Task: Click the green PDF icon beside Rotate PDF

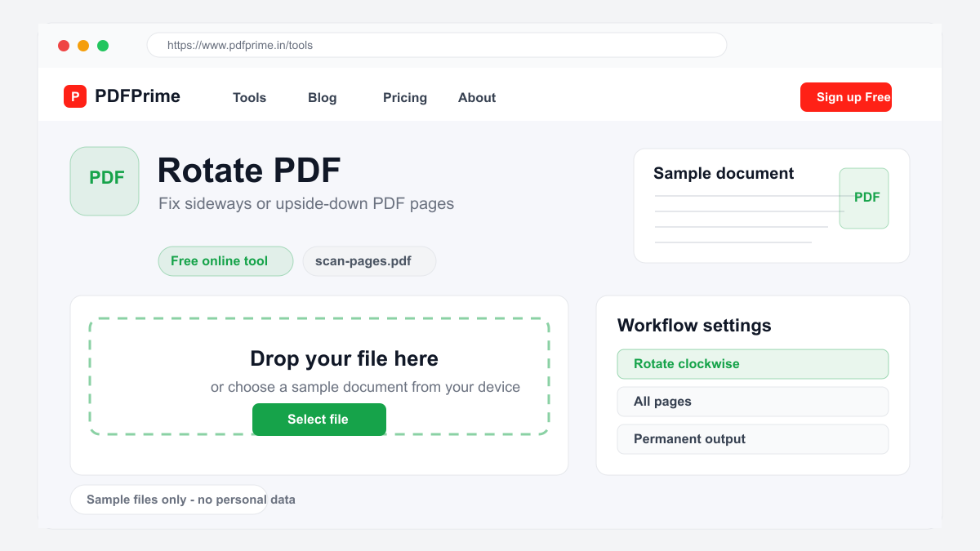Action: (x=105, y=181)
